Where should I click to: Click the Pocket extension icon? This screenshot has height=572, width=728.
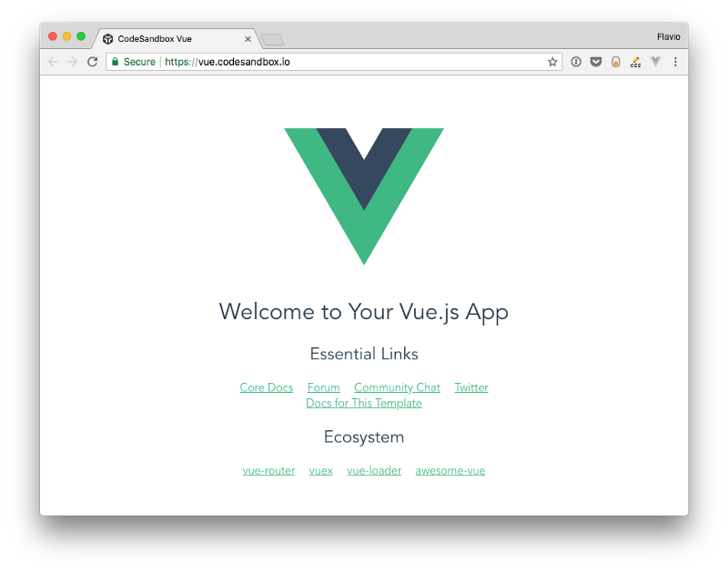596,62
